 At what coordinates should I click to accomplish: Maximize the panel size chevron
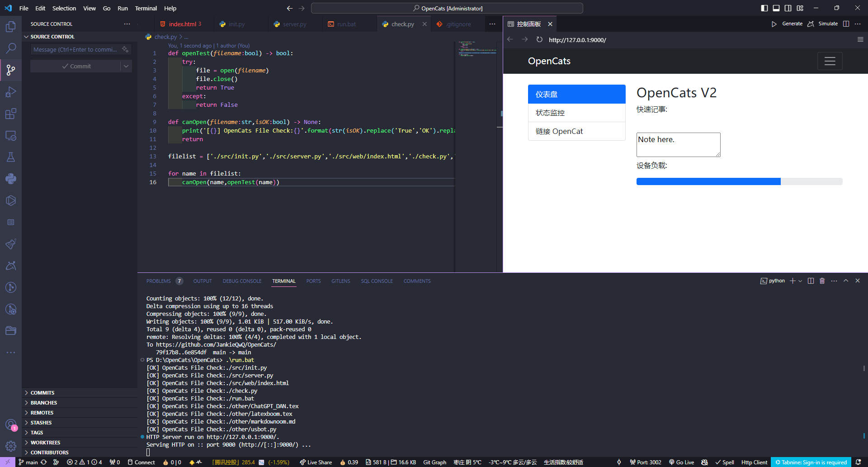pyautogui.click(x=846, y=281)
